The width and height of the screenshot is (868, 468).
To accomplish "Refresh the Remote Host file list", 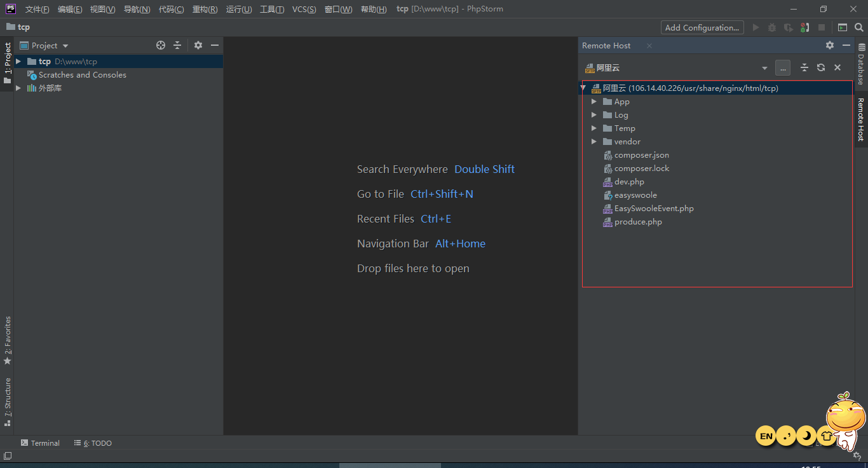I will 821,67.
